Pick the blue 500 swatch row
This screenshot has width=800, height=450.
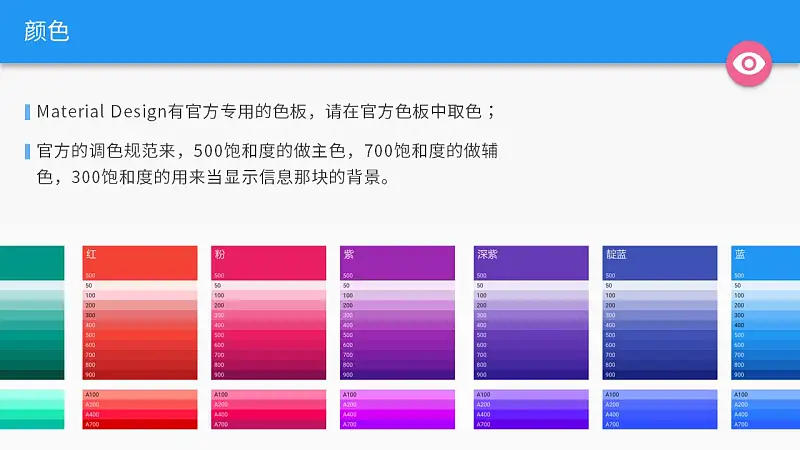pos(765,335)
